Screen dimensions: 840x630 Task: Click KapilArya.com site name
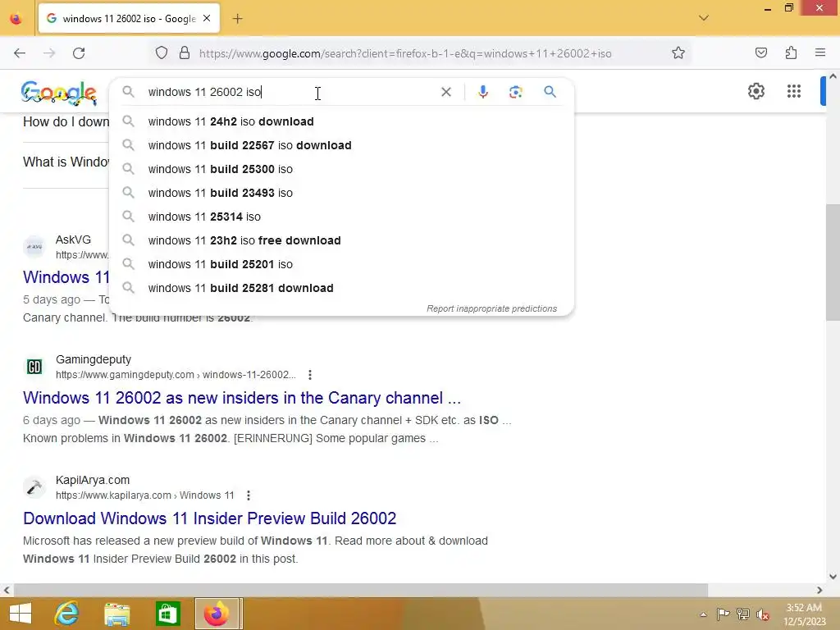coord(93,480)
